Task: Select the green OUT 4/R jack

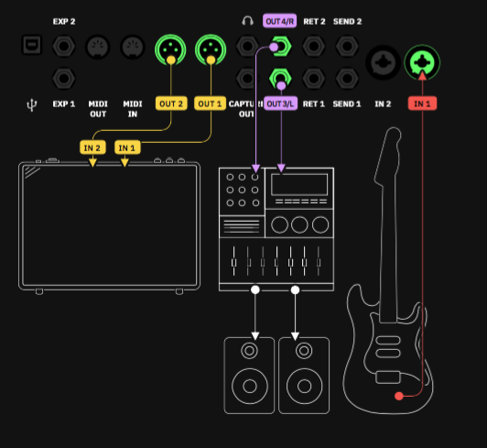Action: [x=280, y=47]
